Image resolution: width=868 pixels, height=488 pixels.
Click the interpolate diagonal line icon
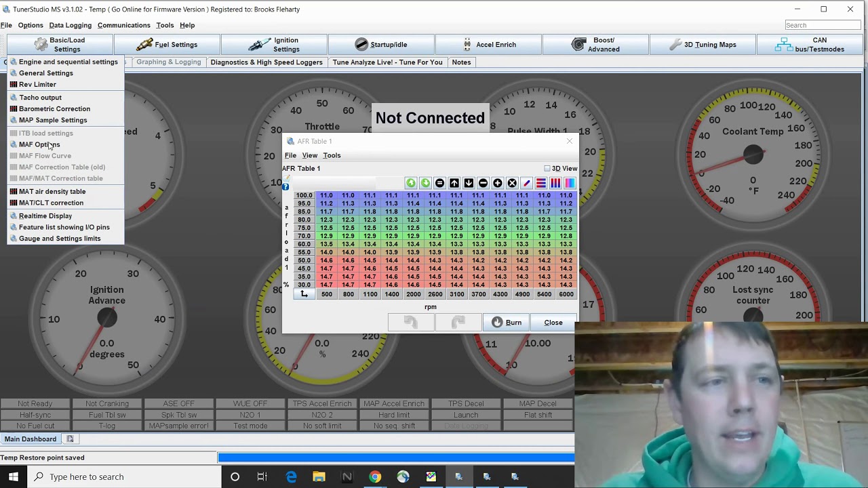(526, 183)
